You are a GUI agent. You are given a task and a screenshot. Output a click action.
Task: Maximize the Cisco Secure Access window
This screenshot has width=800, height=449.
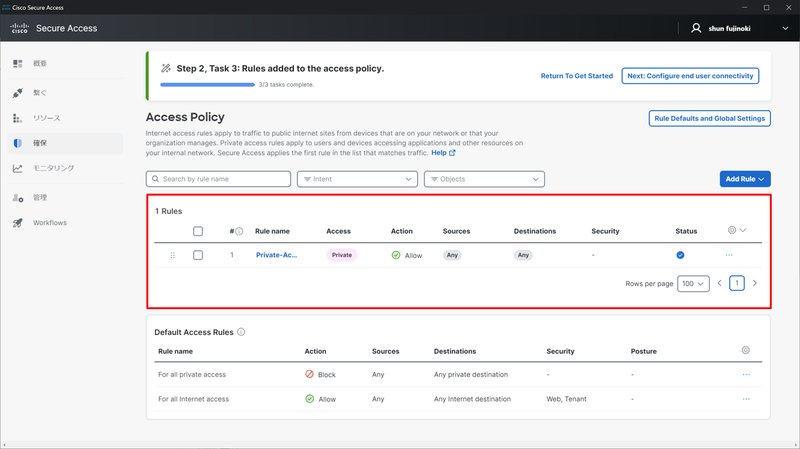coord(766,8)
